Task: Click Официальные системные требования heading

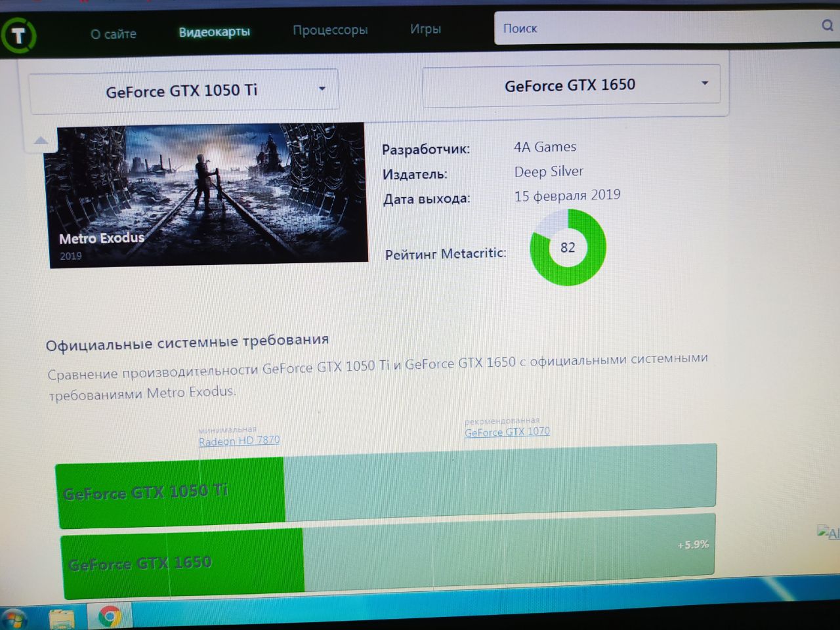Action: [188, 342]
